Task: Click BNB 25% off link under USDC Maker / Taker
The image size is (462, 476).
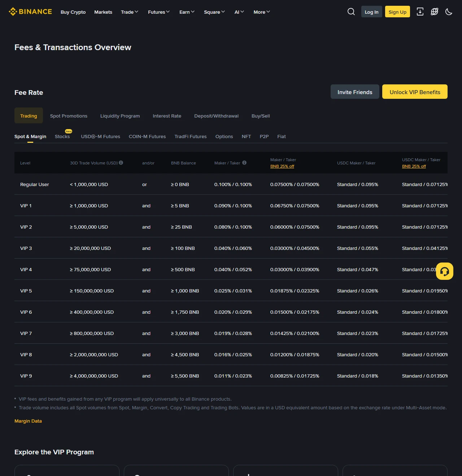Action: click(x=414, y=166)
